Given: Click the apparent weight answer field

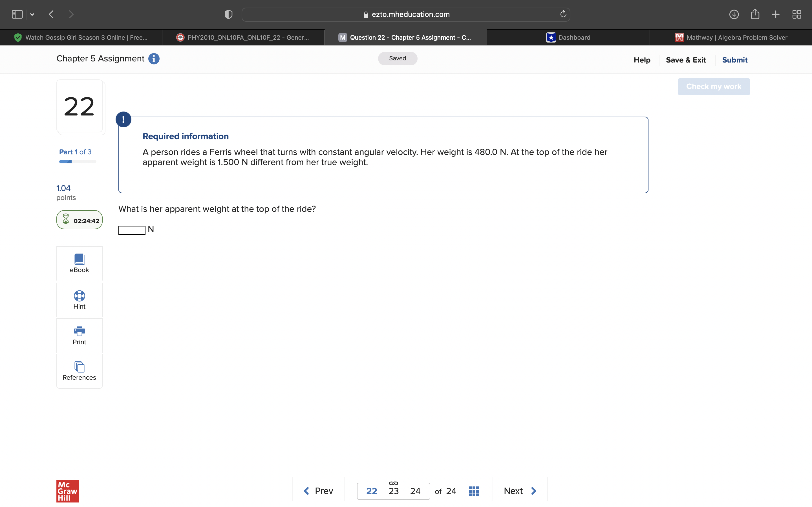Looking at the screenshot, I should (132, 230).
